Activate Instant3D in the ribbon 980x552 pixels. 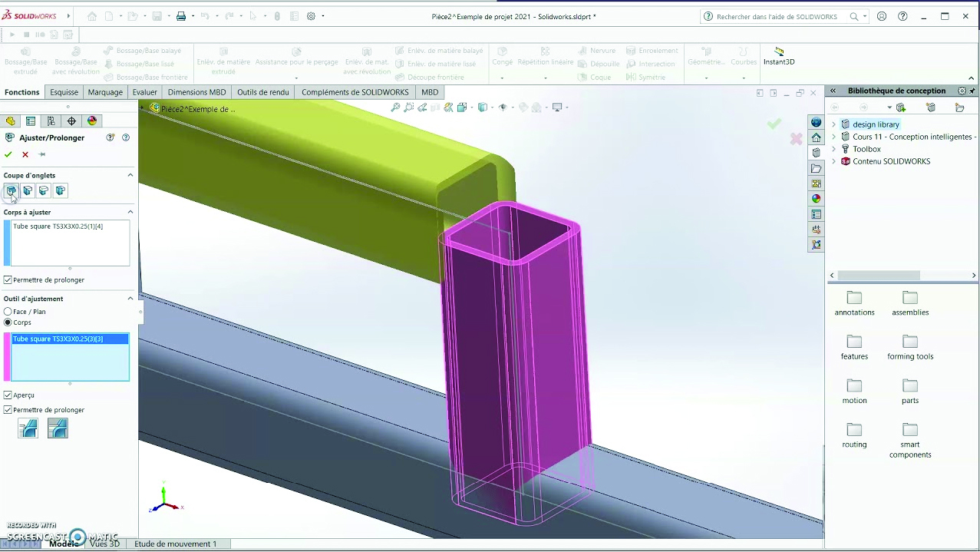[778, 57]
